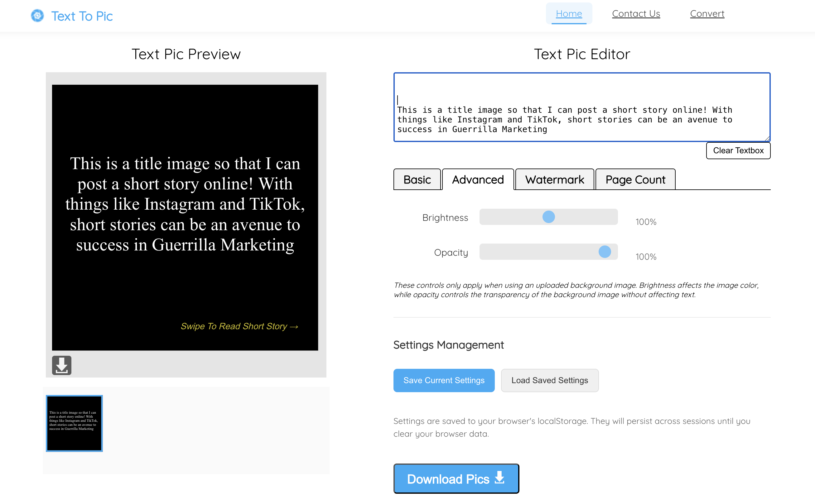Switch to the Page Count tab
The image size is (815, 504).
[x=635, y=179]
